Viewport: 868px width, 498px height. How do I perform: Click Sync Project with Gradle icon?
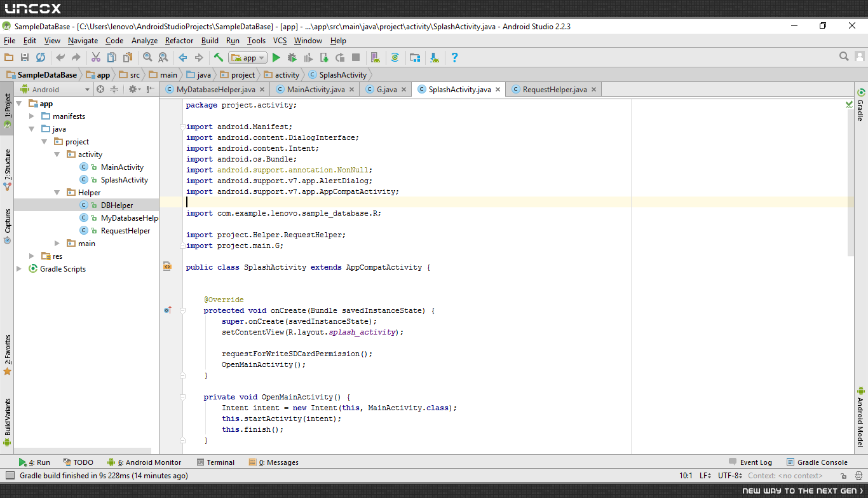pos(395,57)
